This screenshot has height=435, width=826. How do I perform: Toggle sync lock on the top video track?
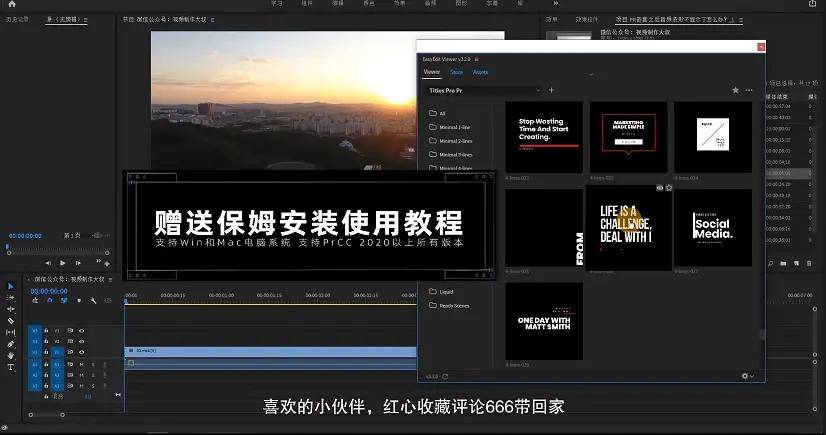70,331
